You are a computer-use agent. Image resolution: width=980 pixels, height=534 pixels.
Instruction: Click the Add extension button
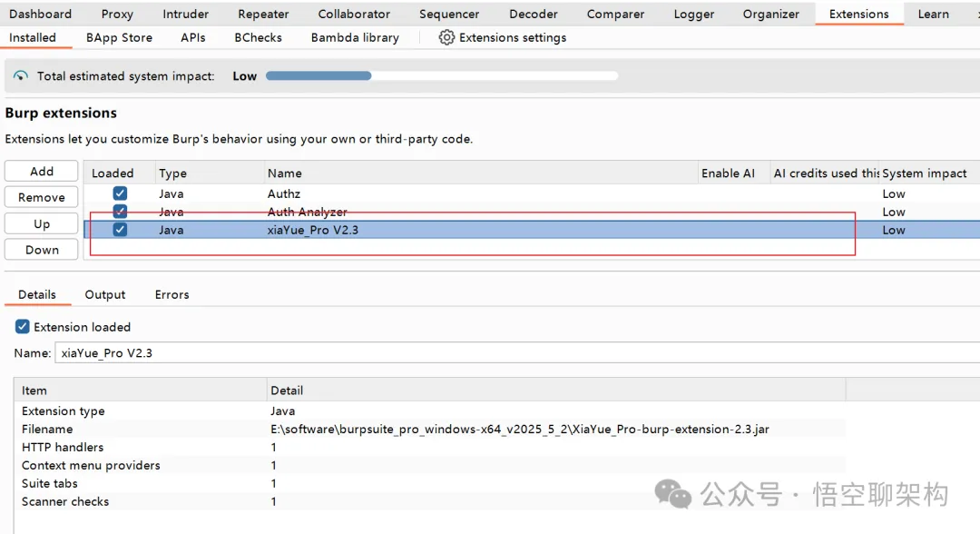pos(42,172)
